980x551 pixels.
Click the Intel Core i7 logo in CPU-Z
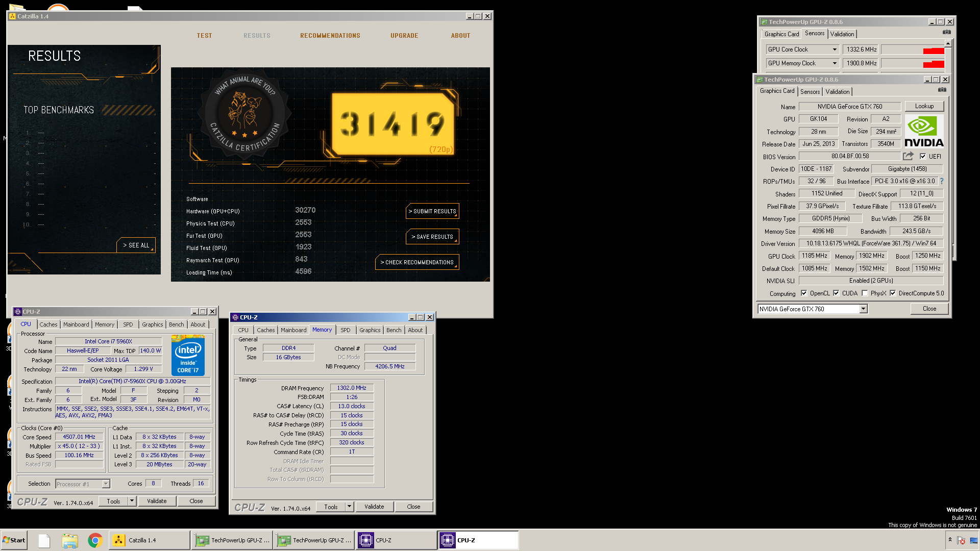click(x=188, y=356)
